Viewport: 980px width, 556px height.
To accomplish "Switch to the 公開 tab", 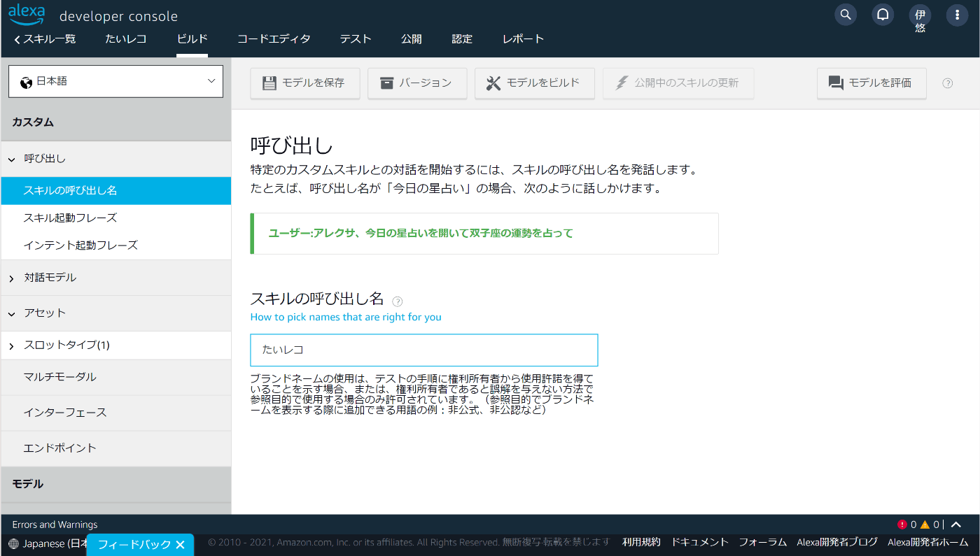I will pyautogui.click(x=412, y=39).
